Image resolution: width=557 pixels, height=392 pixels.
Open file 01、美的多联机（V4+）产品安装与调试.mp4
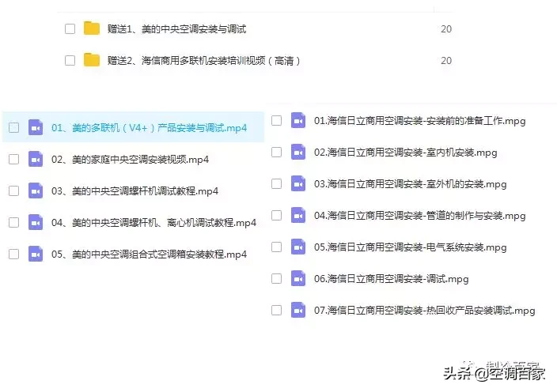pos(149,128)
